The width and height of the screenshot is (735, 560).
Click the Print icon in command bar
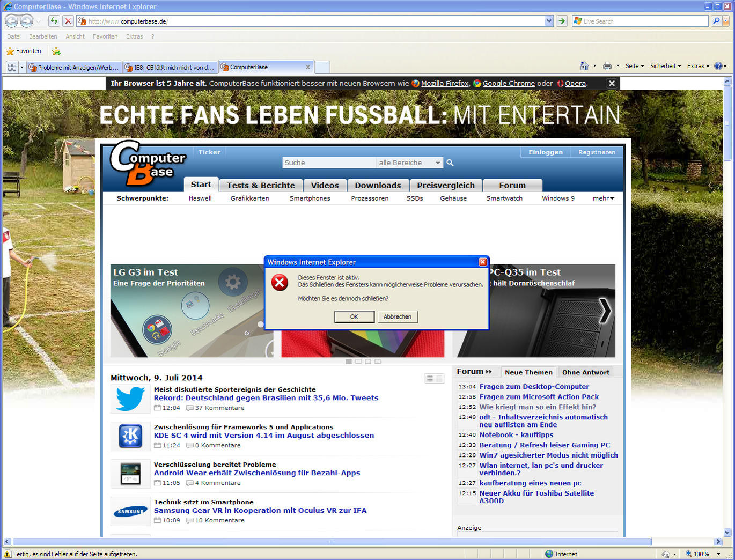pos(607,66)
